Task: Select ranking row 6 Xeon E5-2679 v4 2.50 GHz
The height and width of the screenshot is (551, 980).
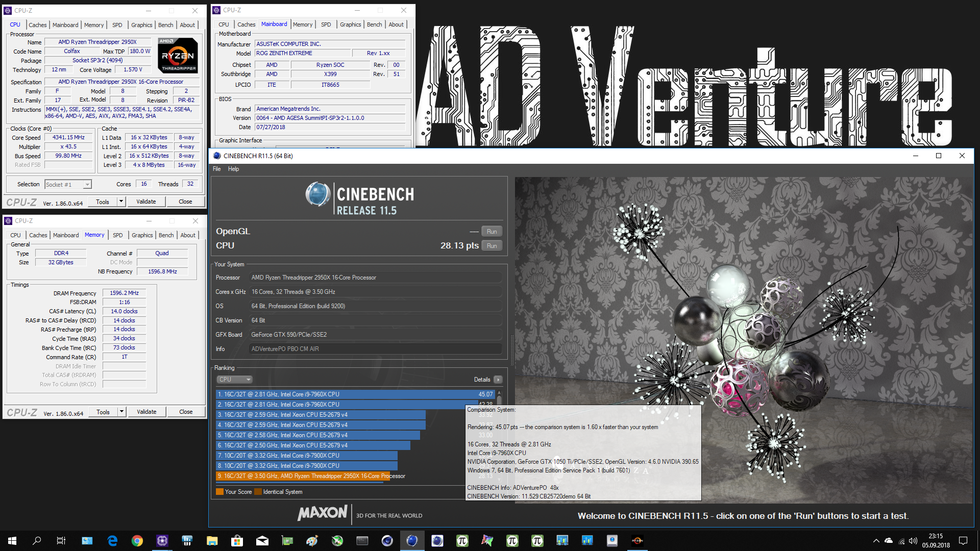Action: click(313, 445)
